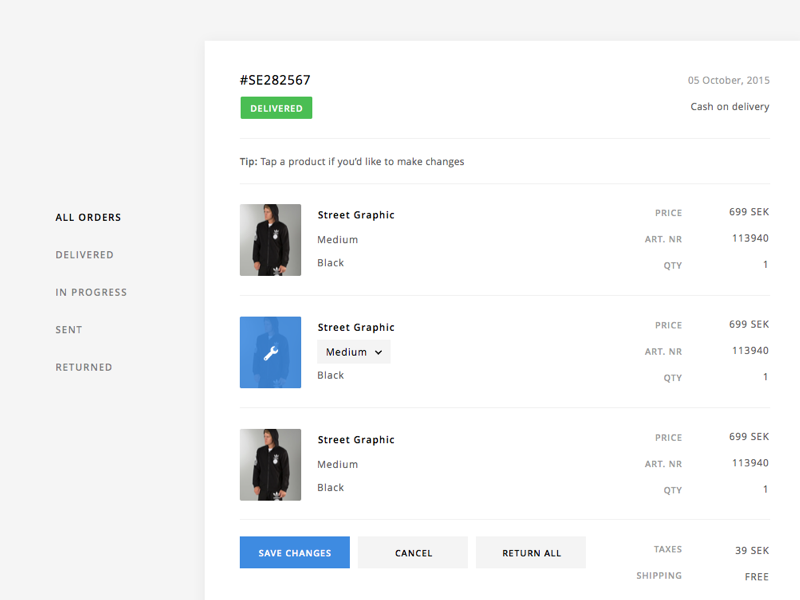This screenshot has width=800, height=600.
Task: Click the 699 SEK price of the first item
Action: (748, 211)
